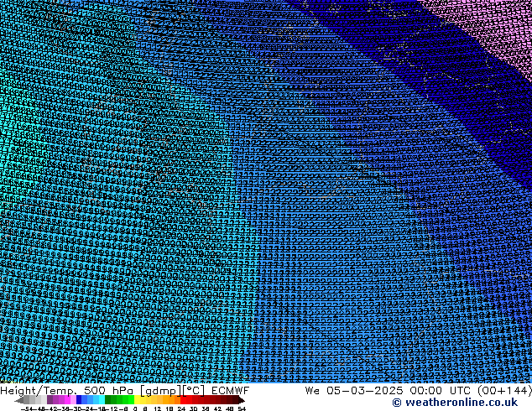
Task: Click the '00:00 UTC' time text
Action: tap(441, 390)
